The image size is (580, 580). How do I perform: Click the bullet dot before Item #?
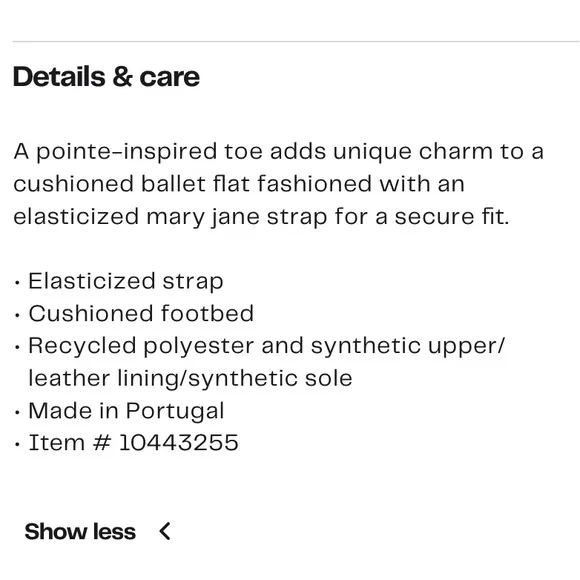[x=17, y=444]
